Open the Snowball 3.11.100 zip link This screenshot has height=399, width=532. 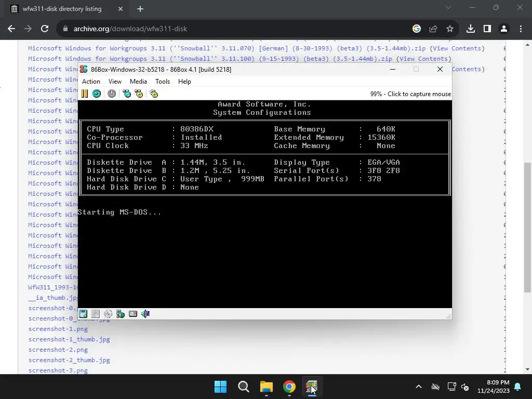pos(210,59)
